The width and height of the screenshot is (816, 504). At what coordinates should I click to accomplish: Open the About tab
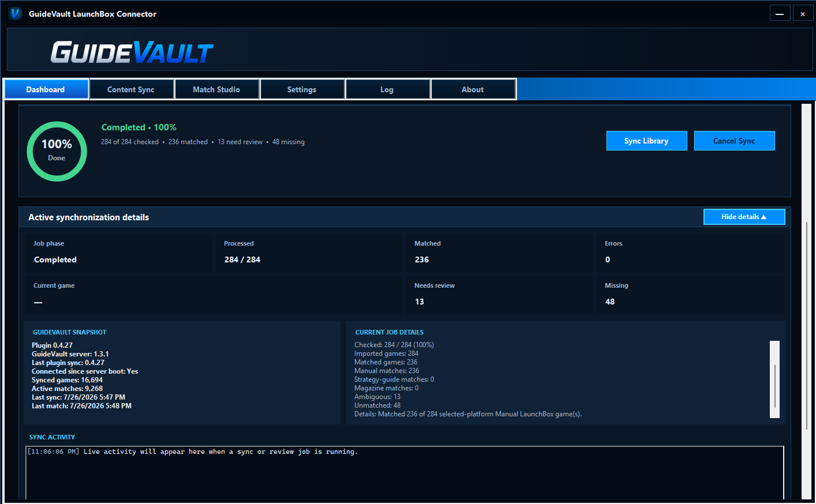pos(473,89)
